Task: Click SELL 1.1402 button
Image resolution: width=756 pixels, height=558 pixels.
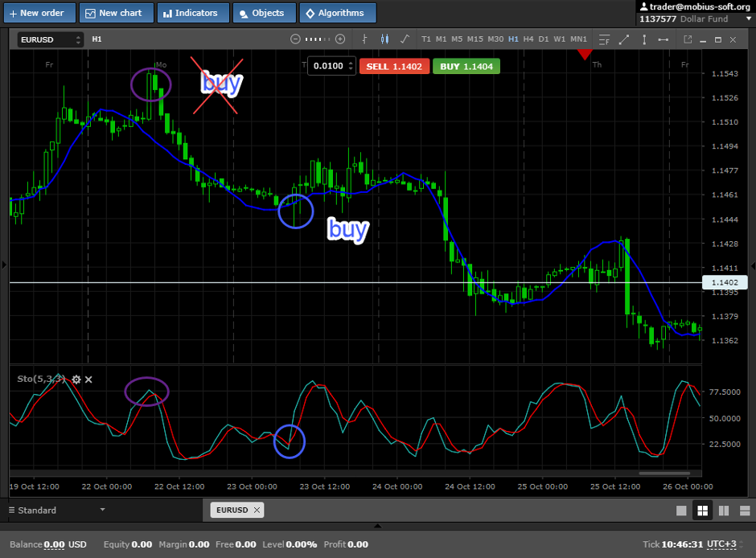Action: tap(394, 67)
